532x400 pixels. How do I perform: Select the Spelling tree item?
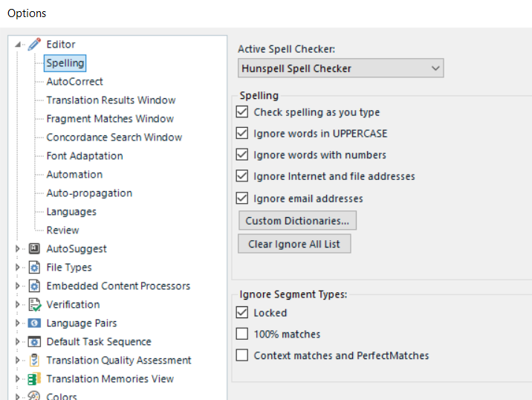pos(65,63)
